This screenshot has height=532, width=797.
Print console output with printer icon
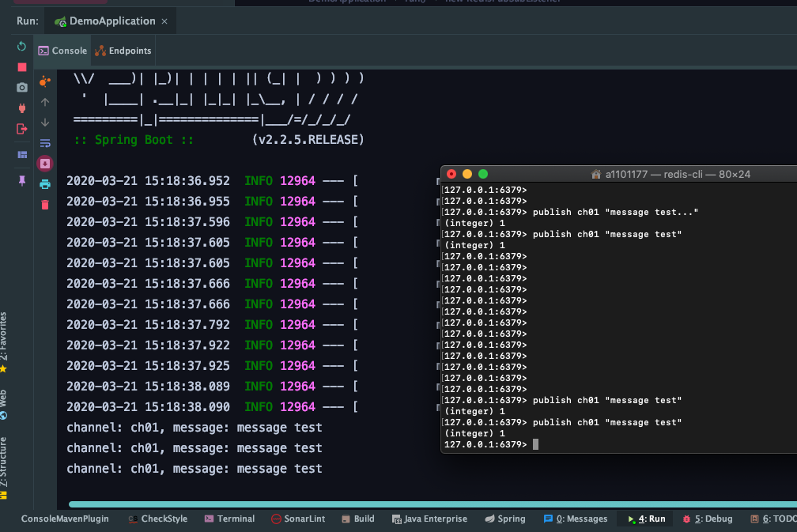tap(45, 184)
